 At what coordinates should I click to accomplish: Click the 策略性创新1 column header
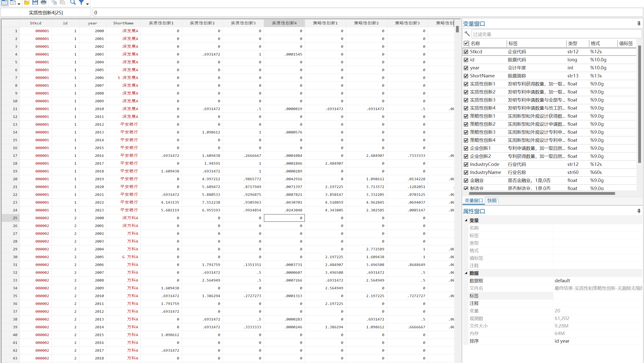(x=325, y=23)
